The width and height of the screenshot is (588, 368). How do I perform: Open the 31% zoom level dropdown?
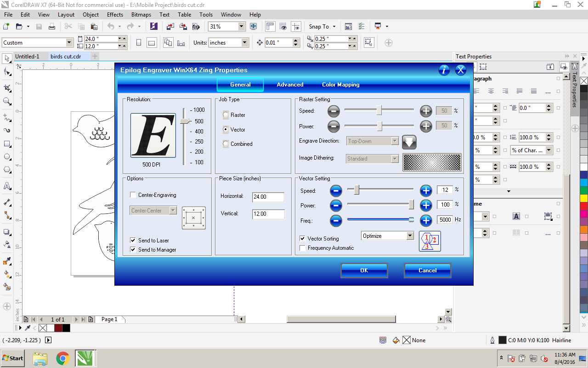(x=242, y=27)
